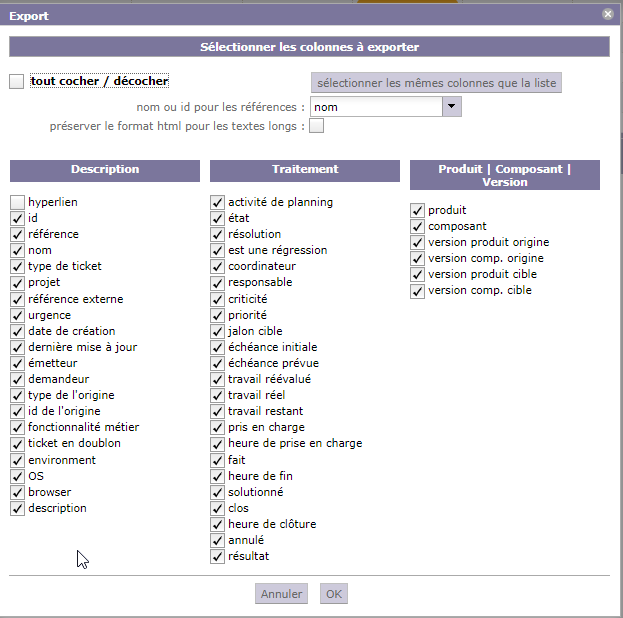Screen dimensions: 623x618
Task: Uncheck the 'date de création' checkbox
Action: pyautogui.click(x=18, y=331)
